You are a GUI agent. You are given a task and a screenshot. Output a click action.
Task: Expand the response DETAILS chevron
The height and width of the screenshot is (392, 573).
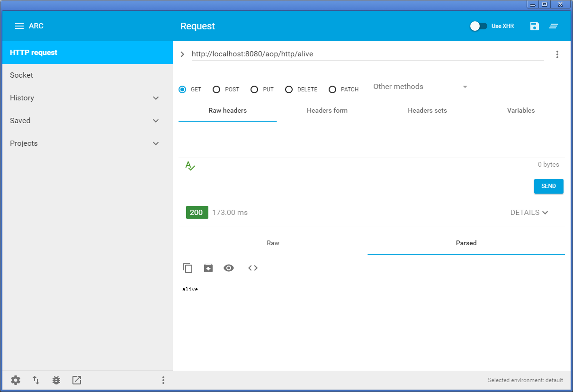[529, 213]
